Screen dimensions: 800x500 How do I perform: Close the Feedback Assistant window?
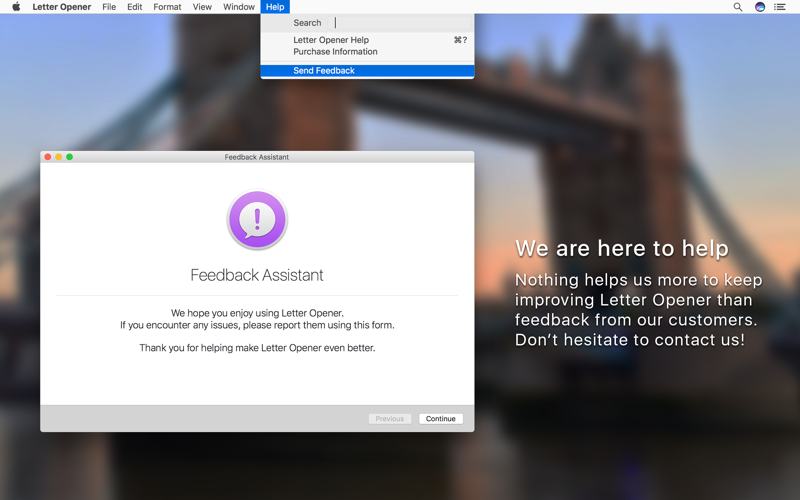(48, 157)
